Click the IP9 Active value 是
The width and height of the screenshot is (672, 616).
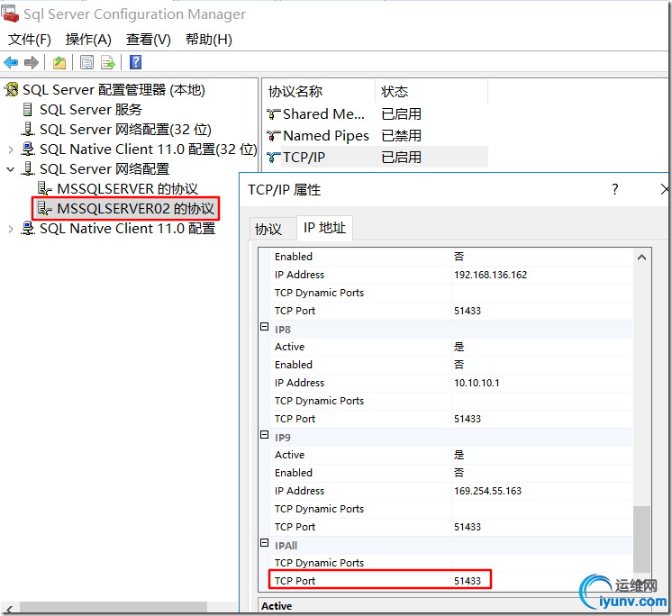point(459,455)
